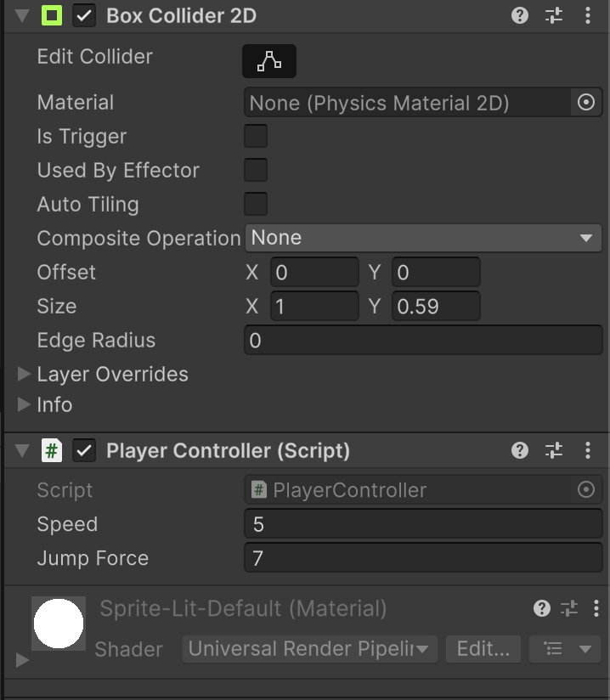Expand the Layer Overrides section
The height and width of the screenshot is (700, 610).
coord(25,374)
